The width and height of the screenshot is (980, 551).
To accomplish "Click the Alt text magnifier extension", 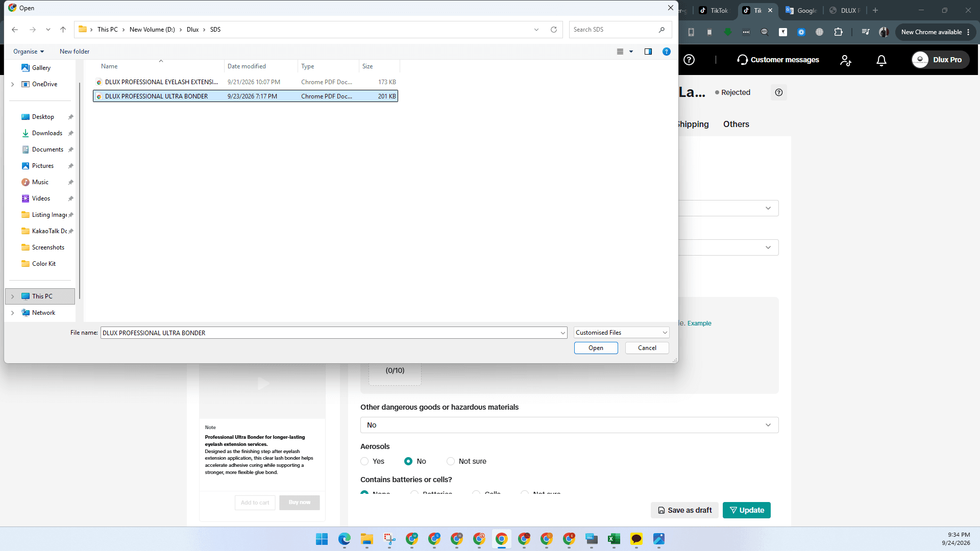I will point(764,32).
